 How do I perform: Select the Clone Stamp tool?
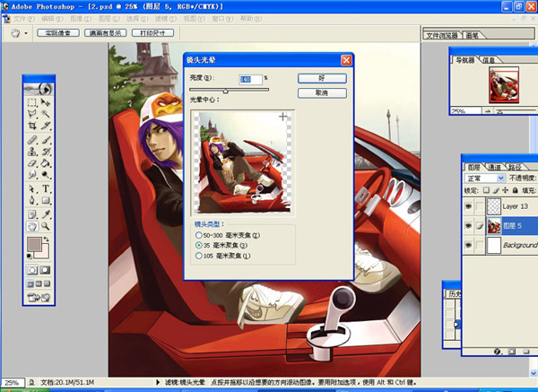[32, 152]
